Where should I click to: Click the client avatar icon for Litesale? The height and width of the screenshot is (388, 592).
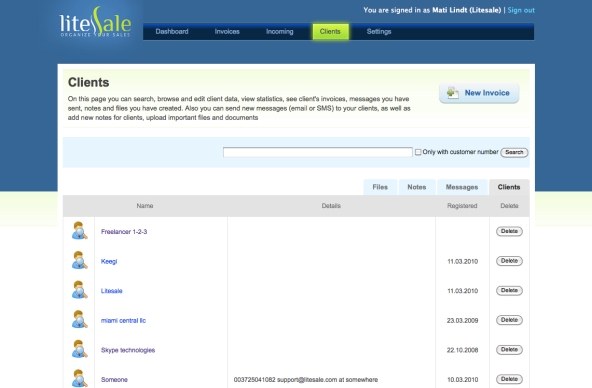[x=79, y=290]
